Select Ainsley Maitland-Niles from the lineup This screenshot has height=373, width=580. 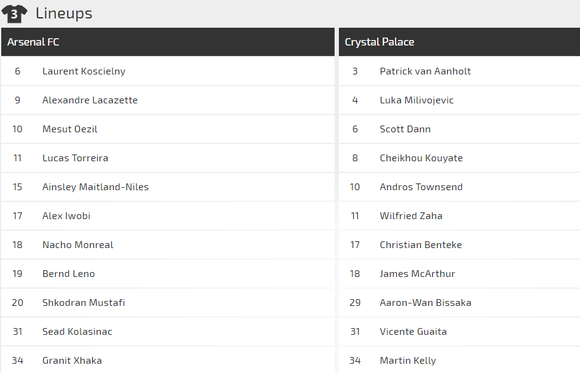coord(95,186)
